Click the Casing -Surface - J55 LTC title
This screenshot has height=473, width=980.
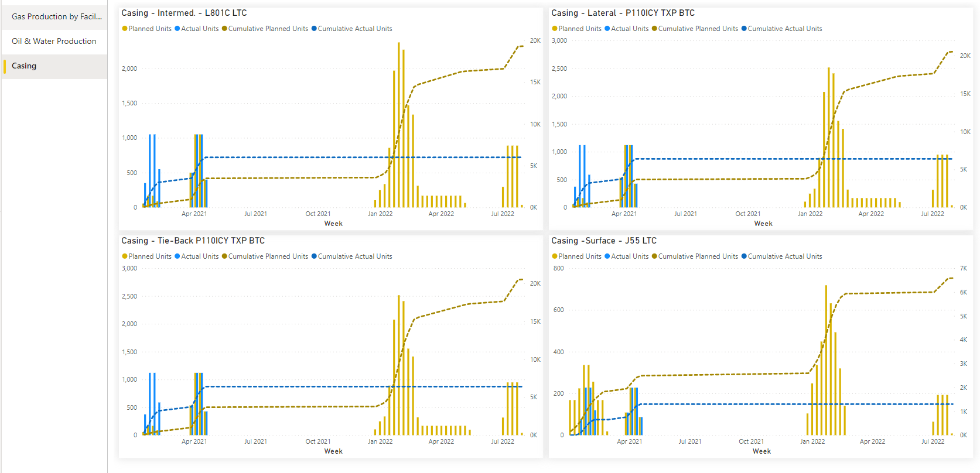(x=603, y=241)
